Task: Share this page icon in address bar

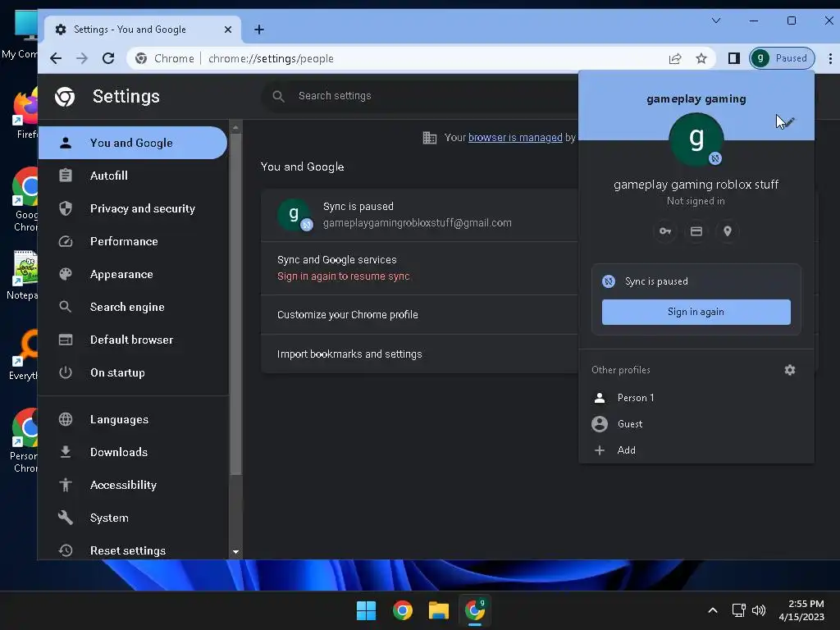Action: tap(675, 58)
